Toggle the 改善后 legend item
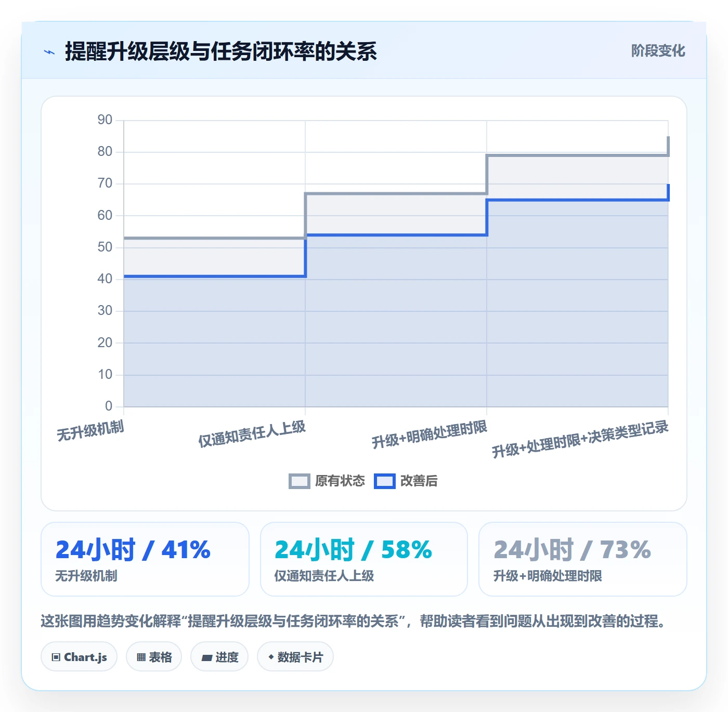 pyautogui.click(x=406, y=481)
